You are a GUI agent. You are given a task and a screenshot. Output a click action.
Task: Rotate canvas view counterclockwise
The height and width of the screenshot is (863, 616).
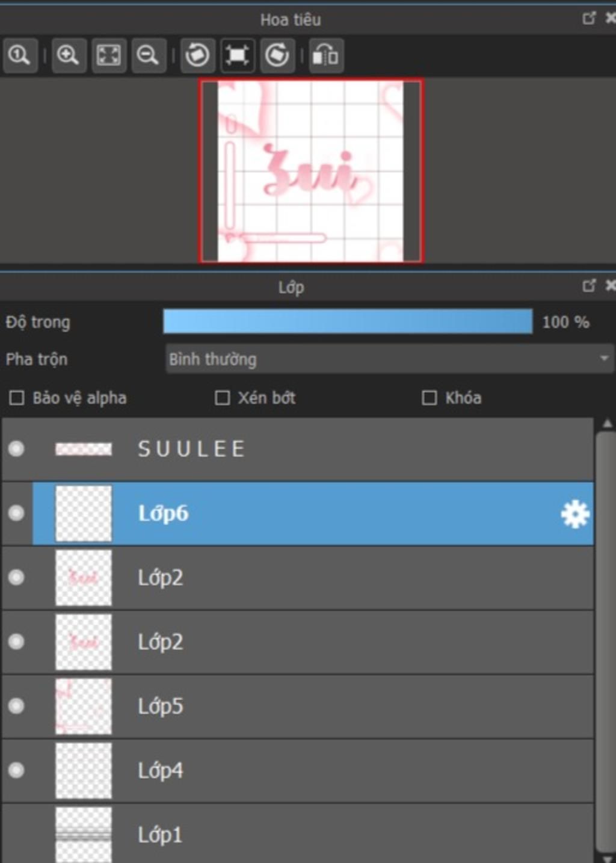[x=198, y=55]
